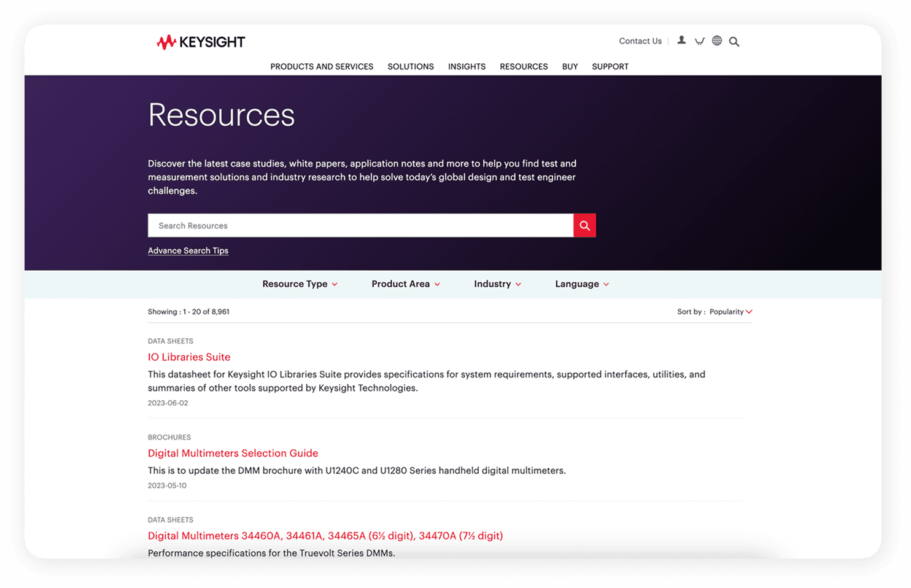The image size is (911, 588).
Task: Open Advance Search Tips link
Action: point(188,250)
